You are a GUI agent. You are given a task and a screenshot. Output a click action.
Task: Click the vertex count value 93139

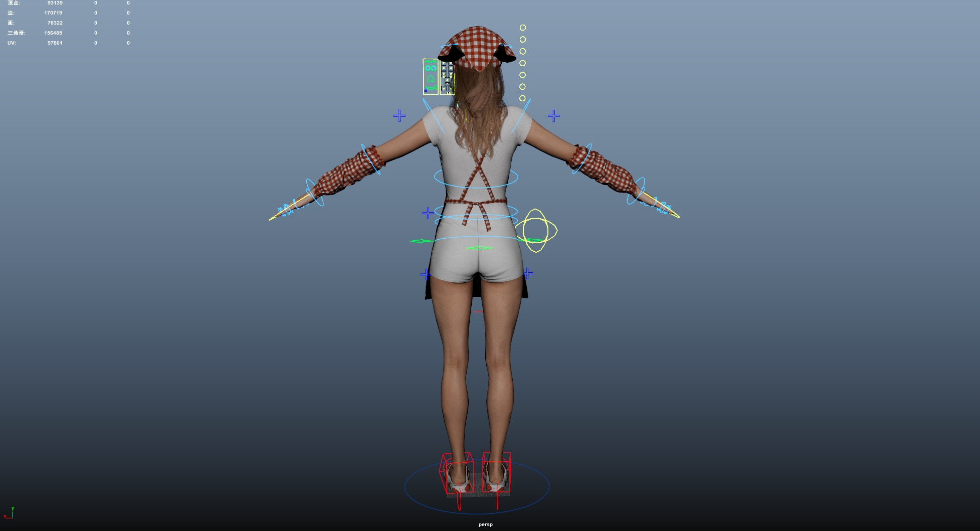pyautogui.click(x=55, y=3)
